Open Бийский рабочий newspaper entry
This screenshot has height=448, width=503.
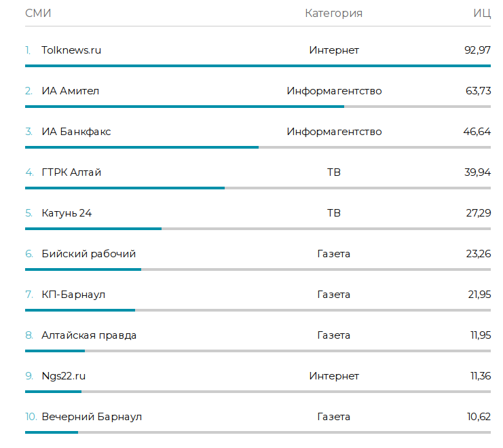pyautogui.click(x=88, y=254)
